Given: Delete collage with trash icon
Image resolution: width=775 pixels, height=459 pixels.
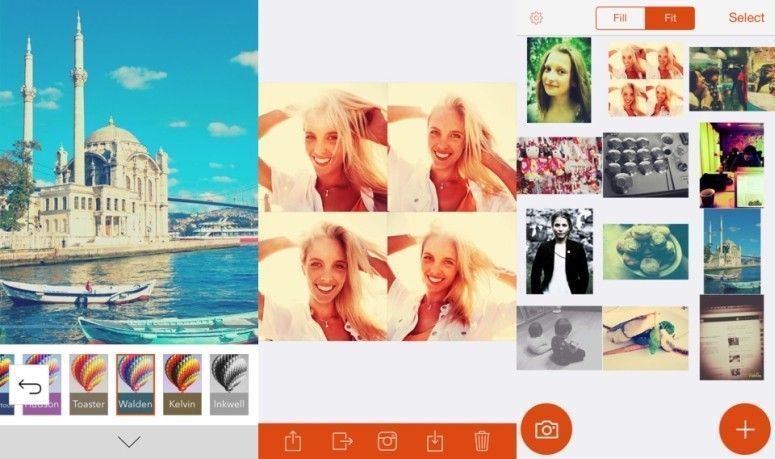Looking at the screenshot, I should coord(482,441).
